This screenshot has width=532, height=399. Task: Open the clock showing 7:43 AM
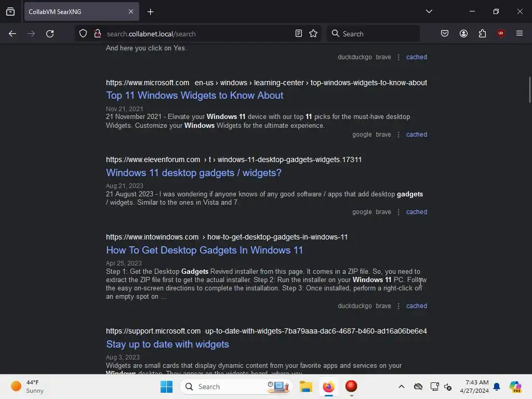coord(474,387)
